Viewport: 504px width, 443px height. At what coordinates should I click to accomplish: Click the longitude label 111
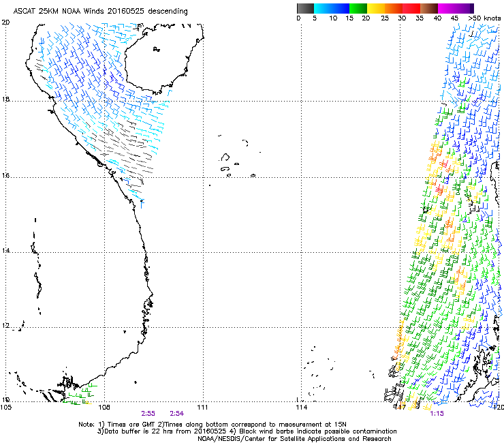202,408
